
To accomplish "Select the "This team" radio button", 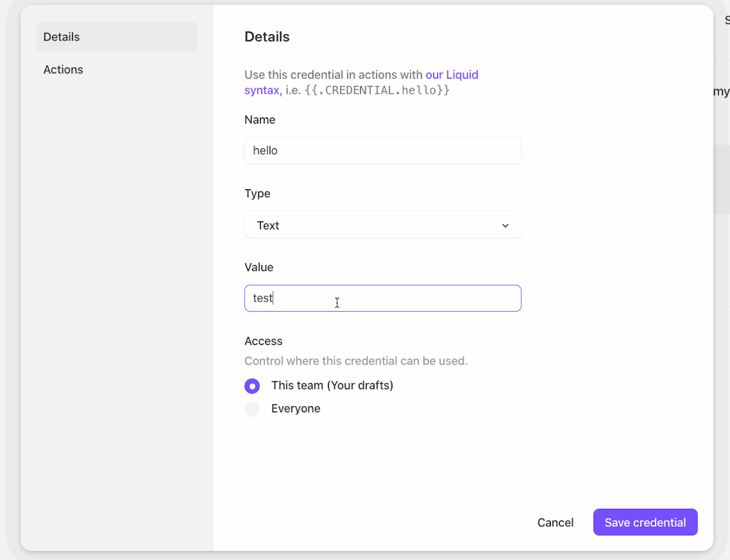I will click(252, 386).
